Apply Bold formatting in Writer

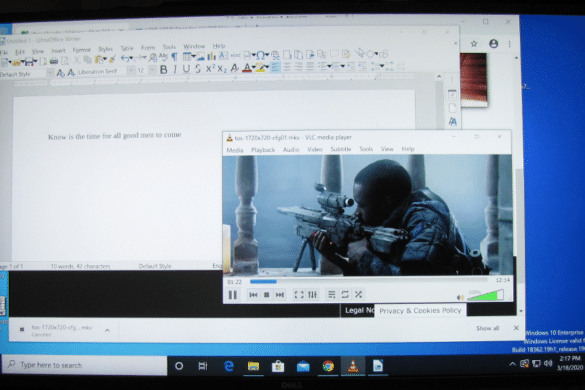(x=163, y=69)
